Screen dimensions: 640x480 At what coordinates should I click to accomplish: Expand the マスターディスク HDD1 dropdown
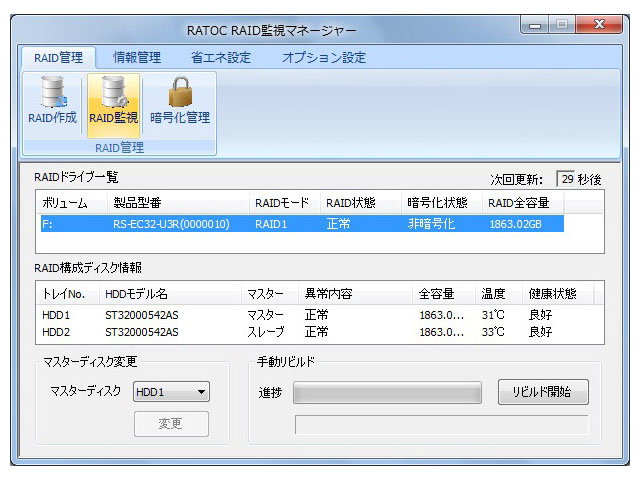[x=171, y=392]
